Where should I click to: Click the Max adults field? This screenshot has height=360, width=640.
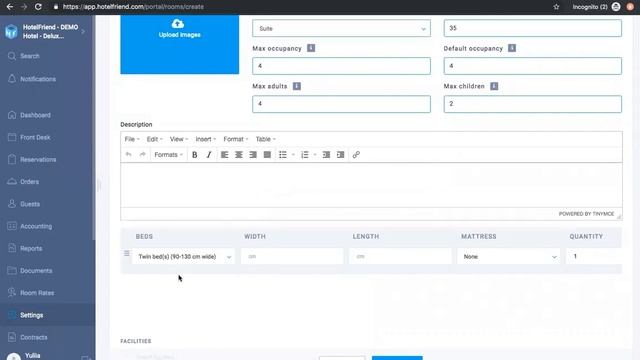(x=341, y=104)
